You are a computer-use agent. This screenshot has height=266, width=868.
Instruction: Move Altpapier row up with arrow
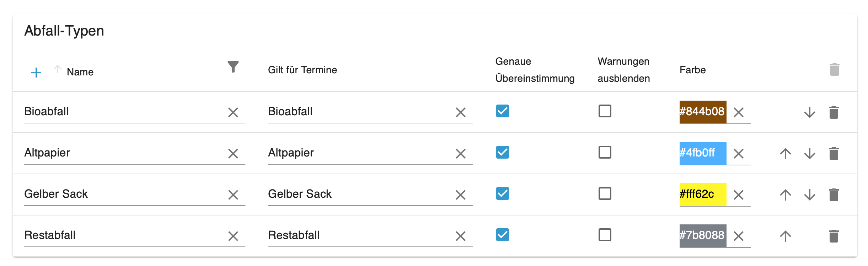[x=786, y=154]
